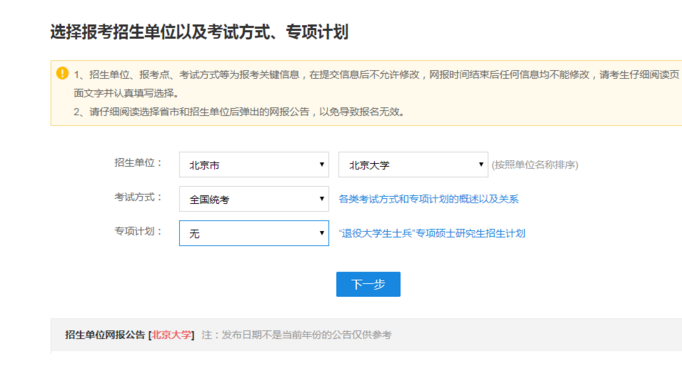This screenshot has height=365, width=682.
Task: Expand the 北京大学 institution dropdown
Action: (x=413, y=164)
